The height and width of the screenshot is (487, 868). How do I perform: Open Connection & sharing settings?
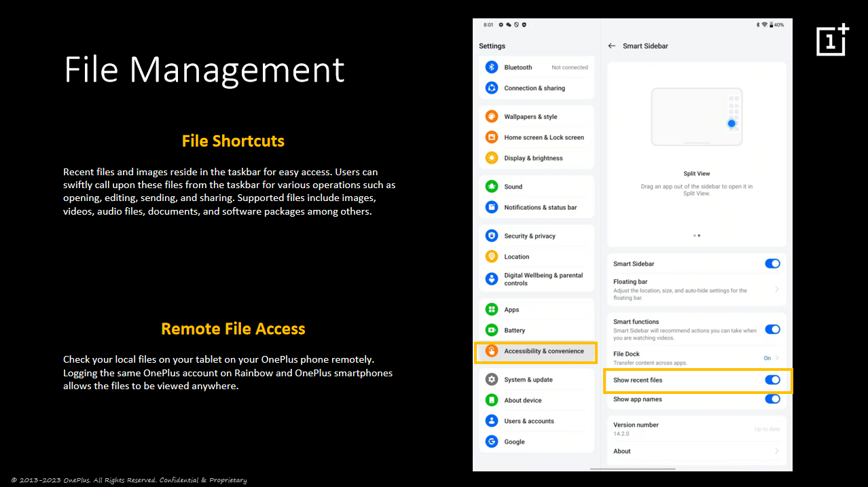[537, 88]
